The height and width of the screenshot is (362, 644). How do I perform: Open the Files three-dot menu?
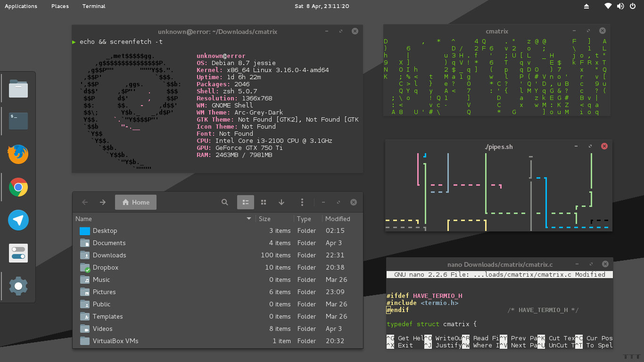[x=302, y=202]
